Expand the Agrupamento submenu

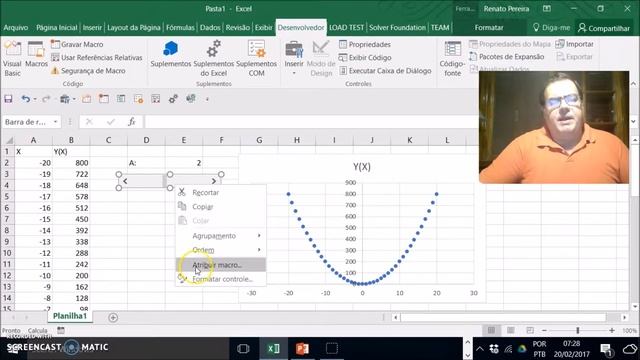pyautogui.click(x=221, y=236)
